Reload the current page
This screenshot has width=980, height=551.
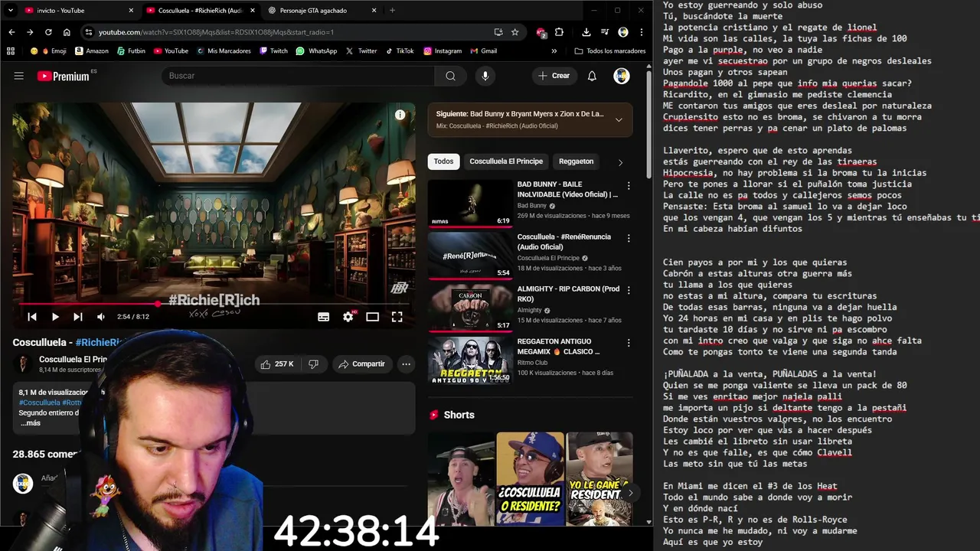pyautogui.click(x=48, y=32)
